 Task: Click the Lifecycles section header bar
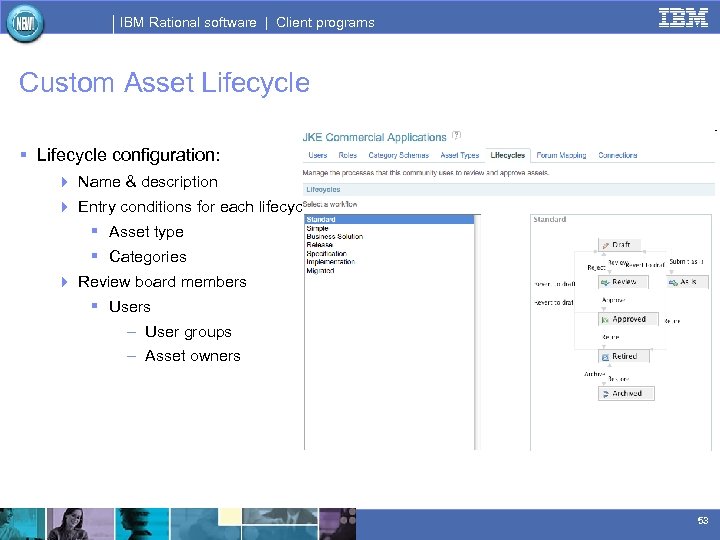(x=509, y=189)
